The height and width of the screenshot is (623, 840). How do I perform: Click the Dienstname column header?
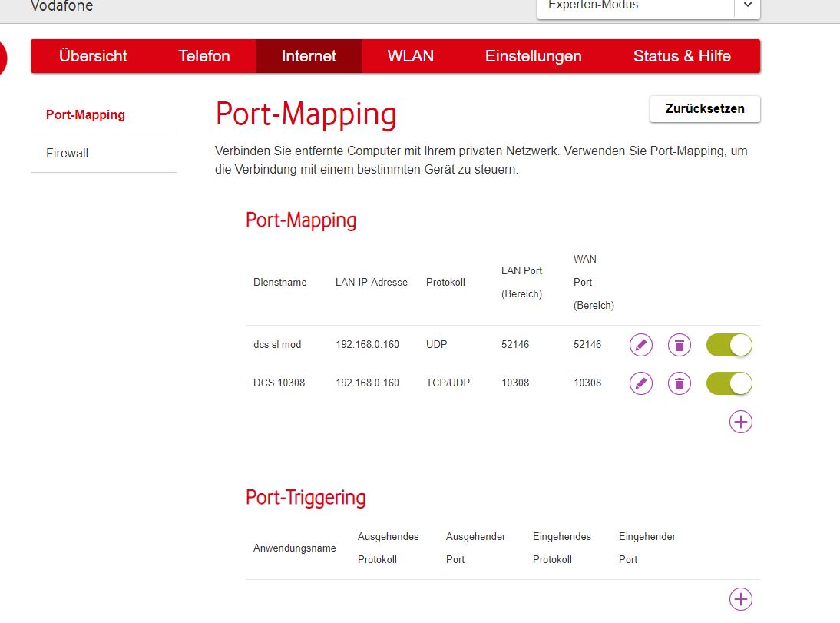(280, 283)
